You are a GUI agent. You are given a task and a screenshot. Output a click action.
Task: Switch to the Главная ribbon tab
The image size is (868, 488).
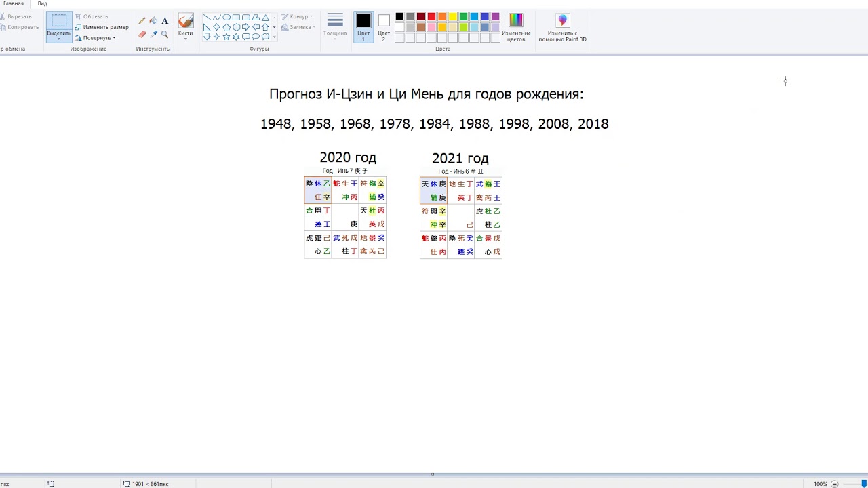tap(14, 3)
